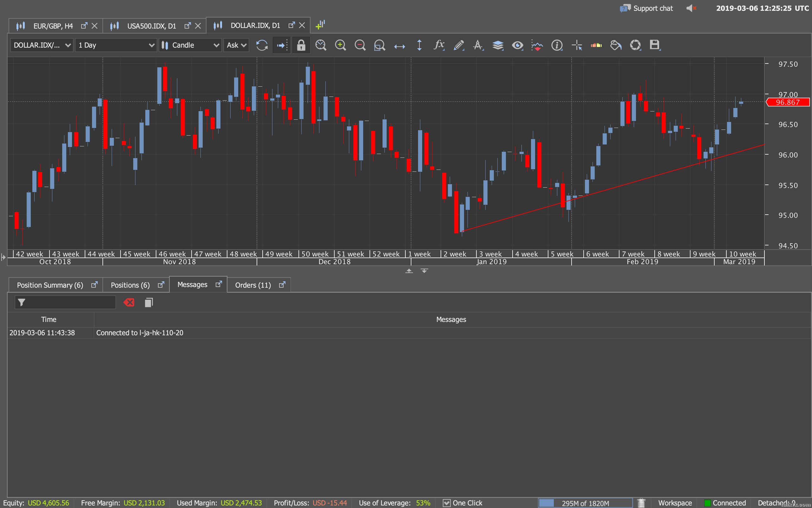Detach the USA500.IDX, D1 chart tab

point(187,25)
